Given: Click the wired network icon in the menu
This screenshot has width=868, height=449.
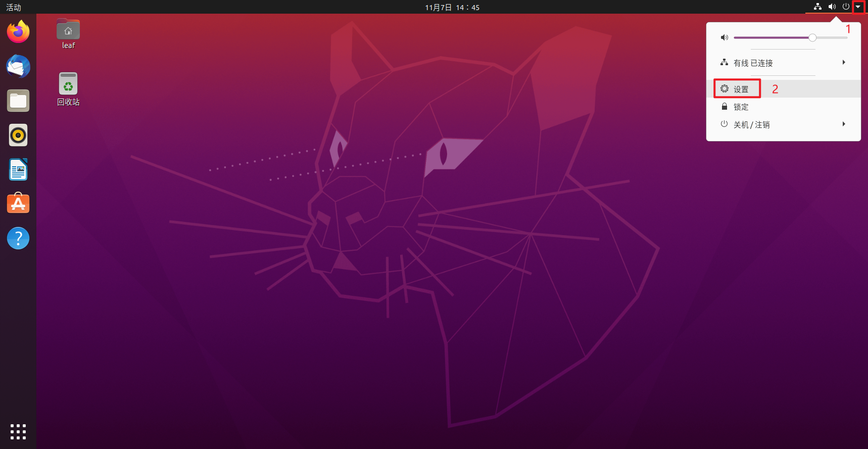Looking at the screenshot, I should (x=724, y=63).
